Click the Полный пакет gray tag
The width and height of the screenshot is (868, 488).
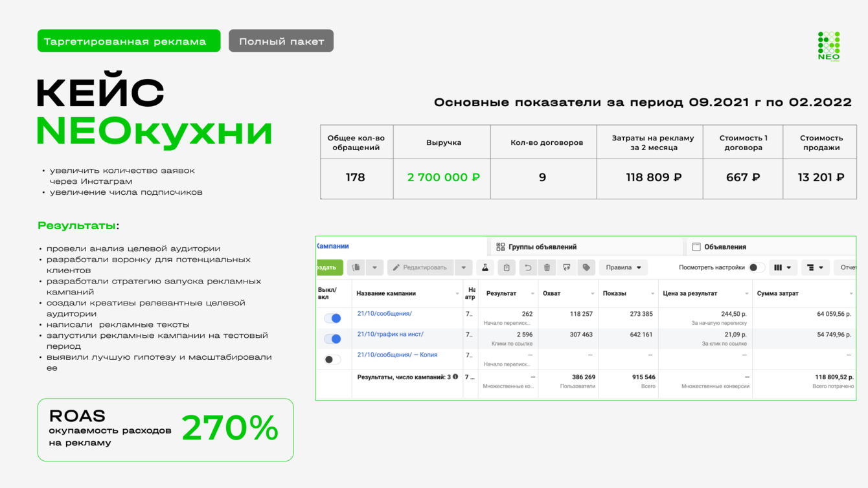(281, 41)
